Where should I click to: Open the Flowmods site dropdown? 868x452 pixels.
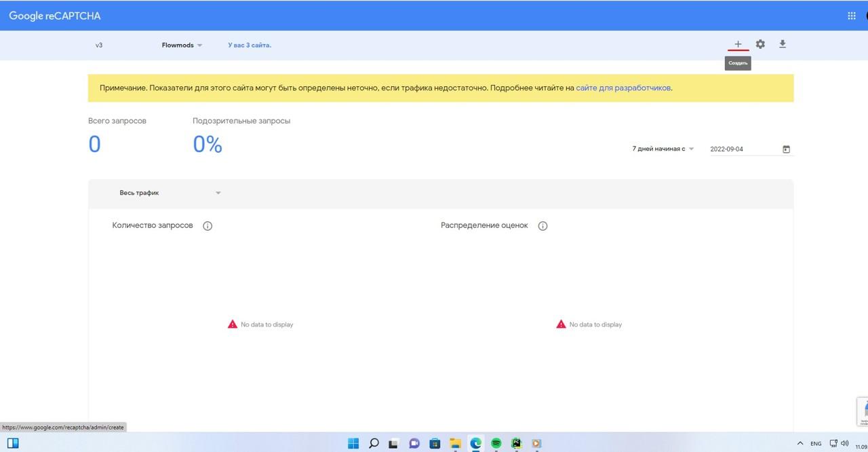coord(182,45)
